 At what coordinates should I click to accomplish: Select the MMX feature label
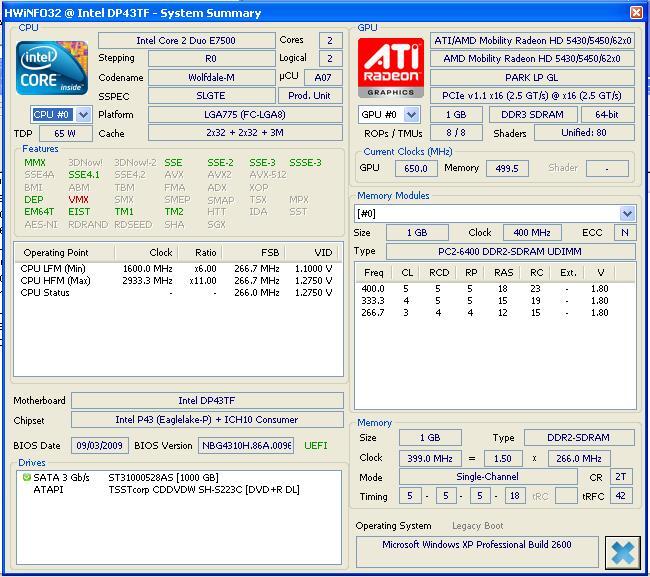tap(35, 162)
